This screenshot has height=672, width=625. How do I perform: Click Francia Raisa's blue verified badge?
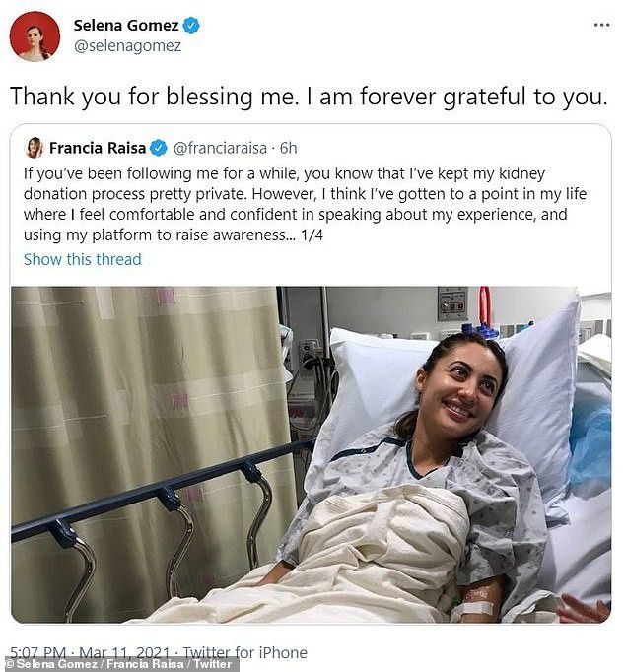coord(158,149)
